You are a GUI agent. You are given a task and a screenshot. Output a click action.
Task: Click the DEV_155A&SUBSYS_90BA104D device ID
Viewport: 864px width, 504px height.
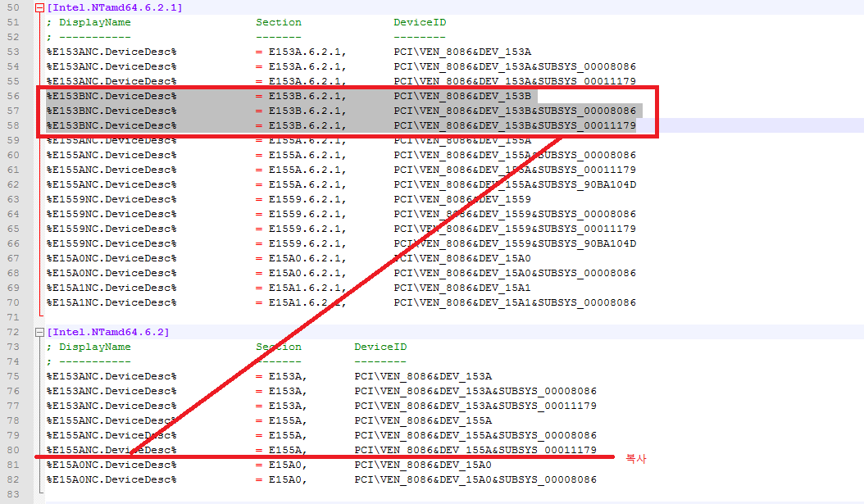coord(515,185)
